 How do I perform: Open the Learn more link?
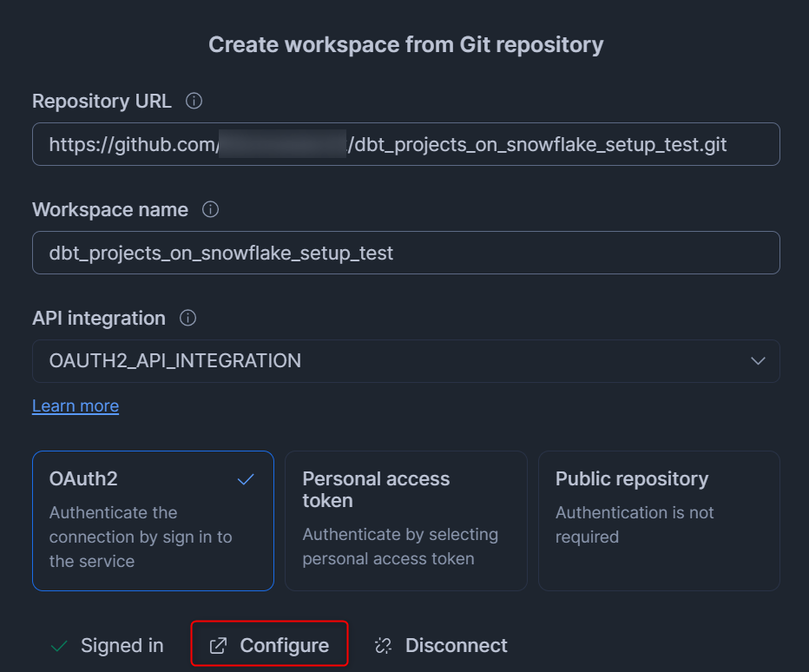point(76,405)
